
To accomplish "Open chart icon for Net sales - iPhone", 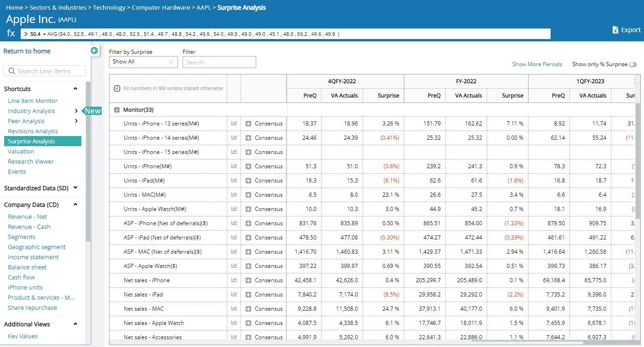I will point(234,280).
